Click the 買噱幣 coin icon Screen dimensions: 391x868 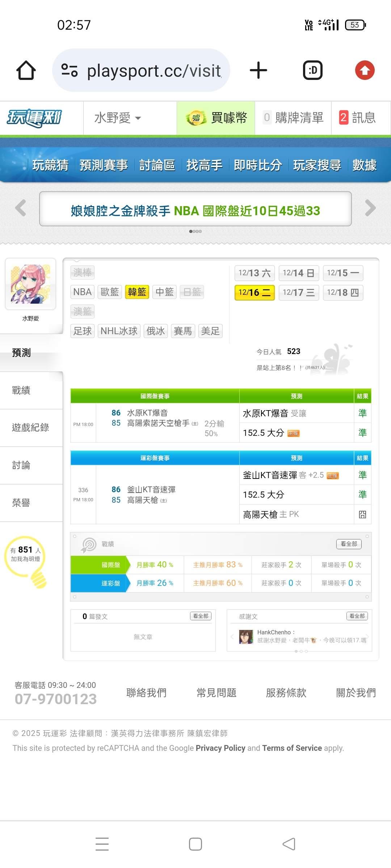pyautogui.click(x=196, y=118)
